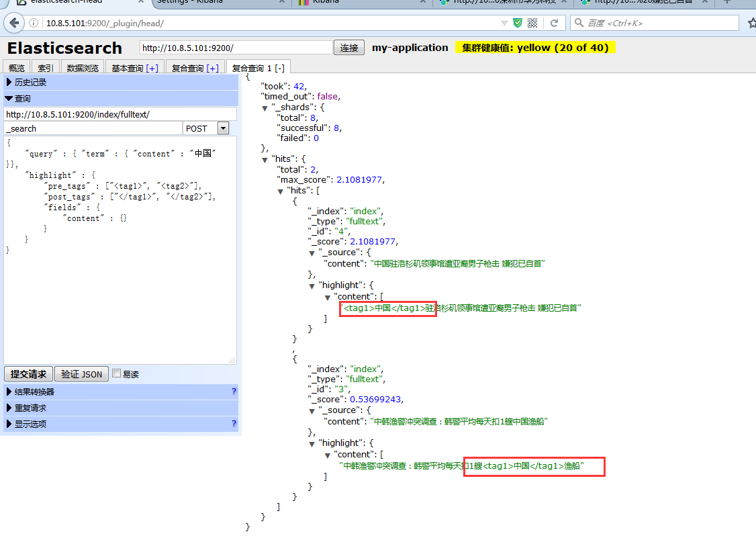Collapse the "_shards" JSON node

[x=265, y=108]
